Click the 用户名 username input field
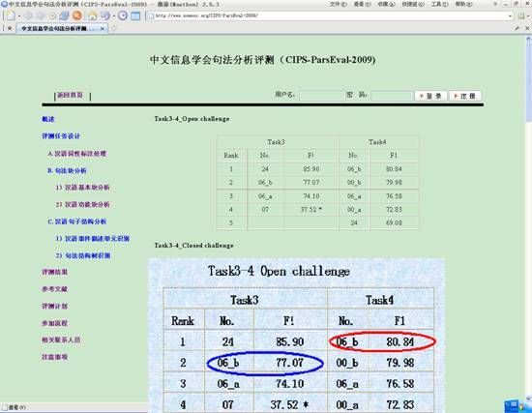 pos(321,96)
